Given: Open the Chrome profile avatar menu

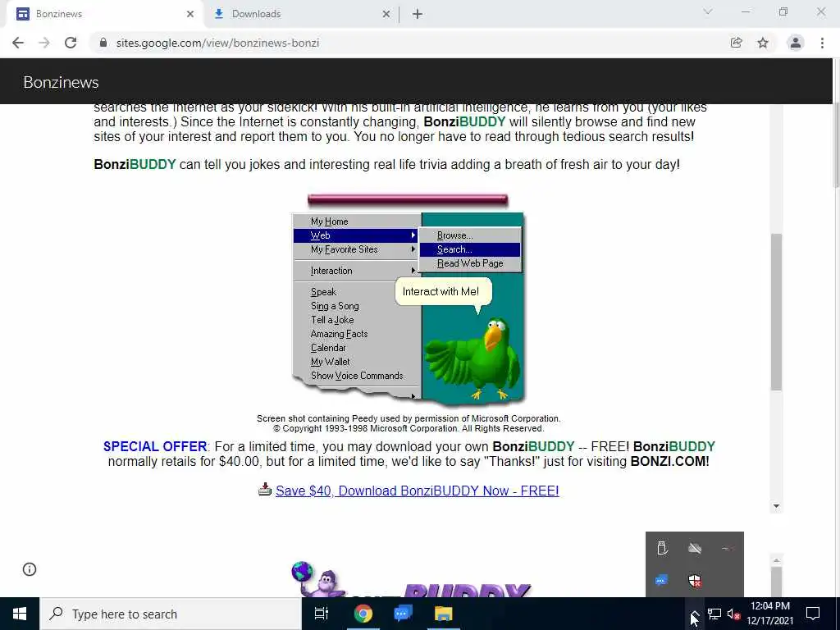Looking at the screenshot, I should [x=796, y=43].
